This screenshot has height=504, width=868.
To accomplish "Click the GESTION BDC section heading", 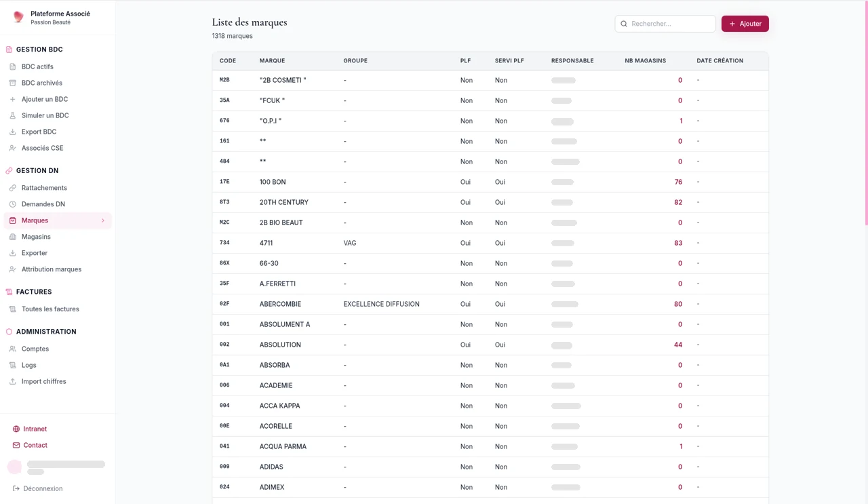I will pyautogui.click(x=39, y=50).
